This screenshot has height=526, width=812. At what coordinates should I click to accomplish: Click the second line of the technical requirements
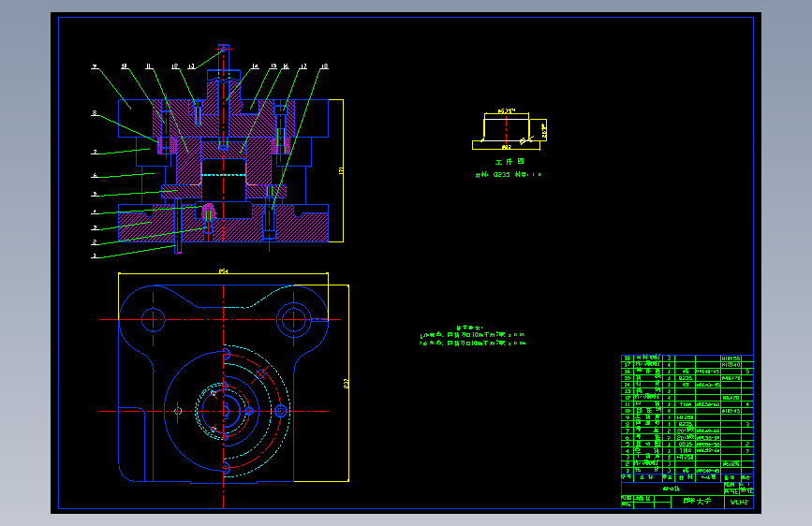[472, 343]
